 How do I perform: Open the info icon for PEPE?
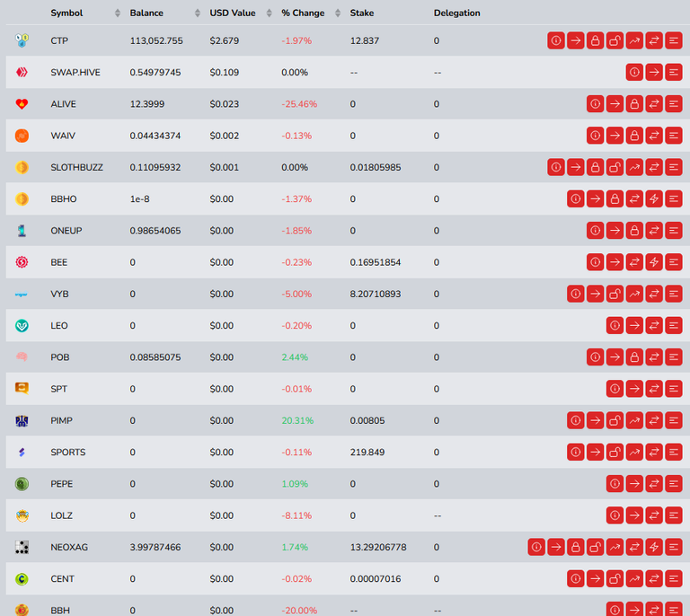tap(615, 484)
